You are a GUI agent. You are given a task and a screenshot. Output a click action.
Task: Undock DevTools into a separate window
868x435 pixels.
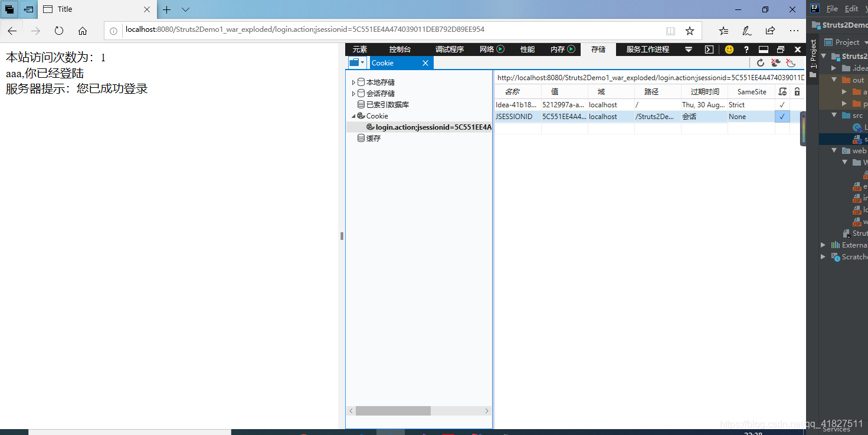[781, 50]
